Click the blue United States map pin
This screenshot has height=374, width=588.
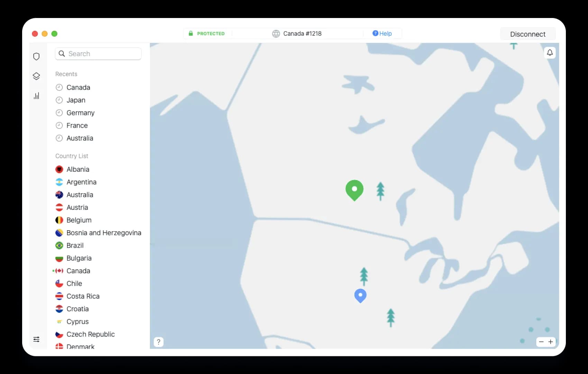[360, 296]
